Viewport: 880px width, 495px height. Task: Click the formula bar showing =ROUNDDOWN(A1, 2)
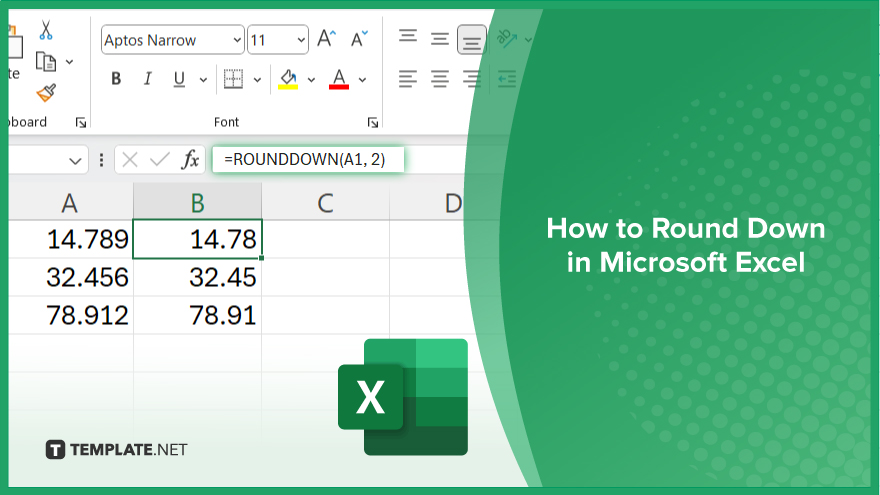(x=308, y=159)
